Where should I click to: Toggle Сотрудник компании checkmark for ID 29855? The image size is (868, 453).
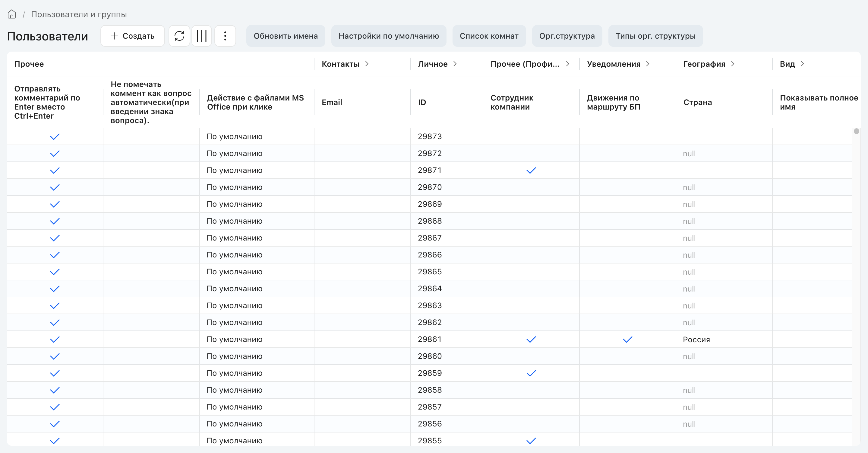coord(531,441)
